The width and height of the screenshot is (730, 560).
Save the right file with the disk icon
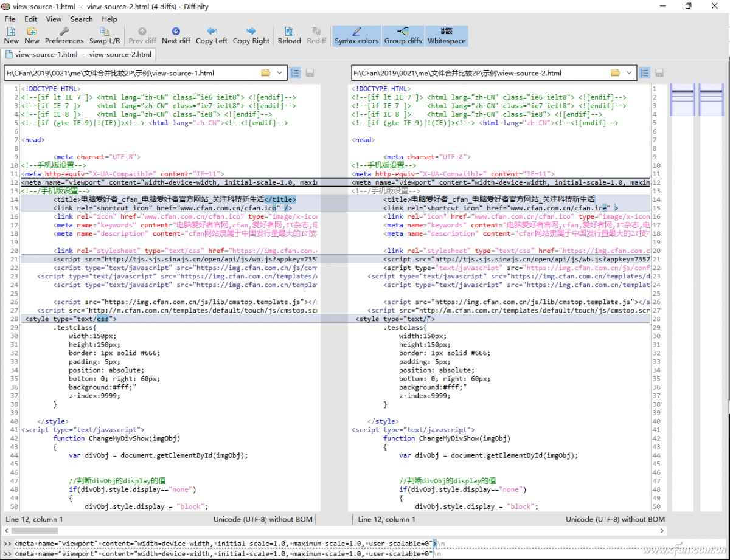(659, 73)
